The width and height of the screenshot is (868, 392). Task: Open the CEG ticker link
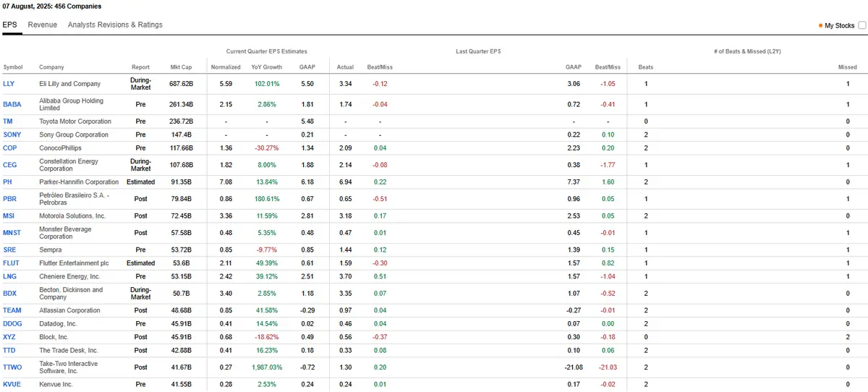coord(9,165)
